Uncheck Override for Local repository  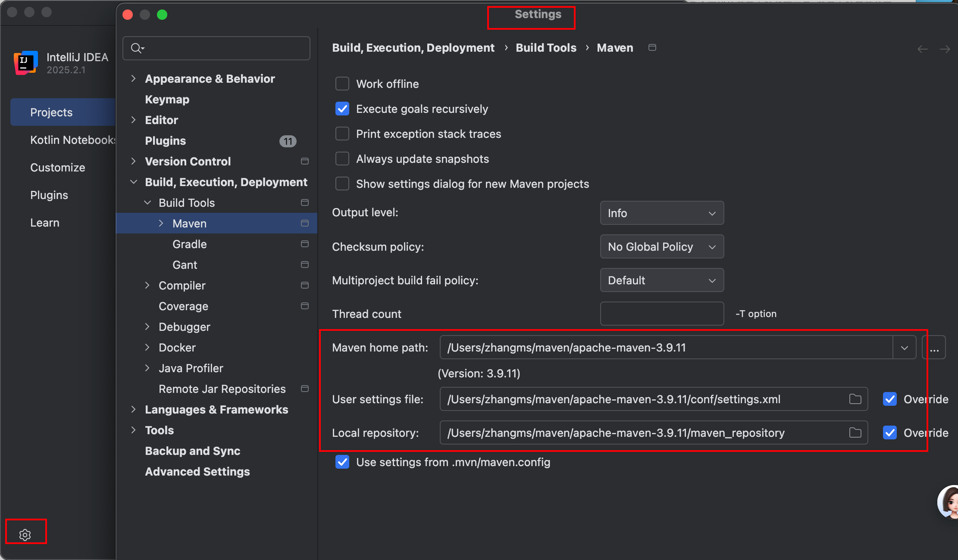click(x=890, y=432)
